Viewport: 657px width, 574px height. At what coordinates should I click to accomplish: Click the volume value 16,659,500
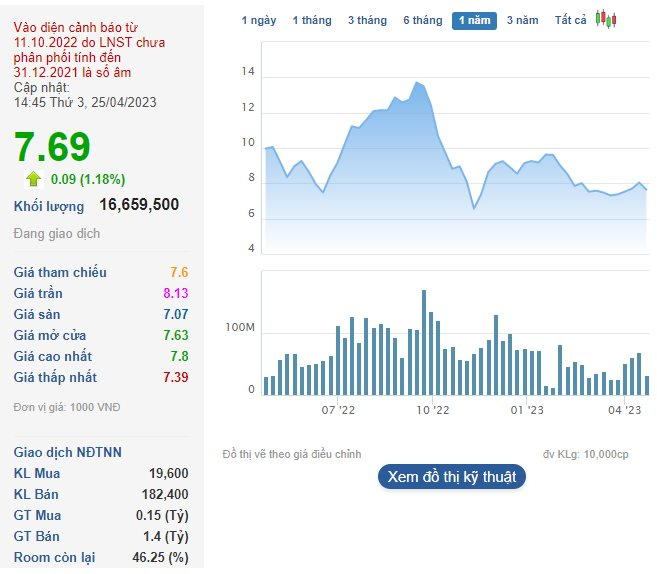click(139, 204)
